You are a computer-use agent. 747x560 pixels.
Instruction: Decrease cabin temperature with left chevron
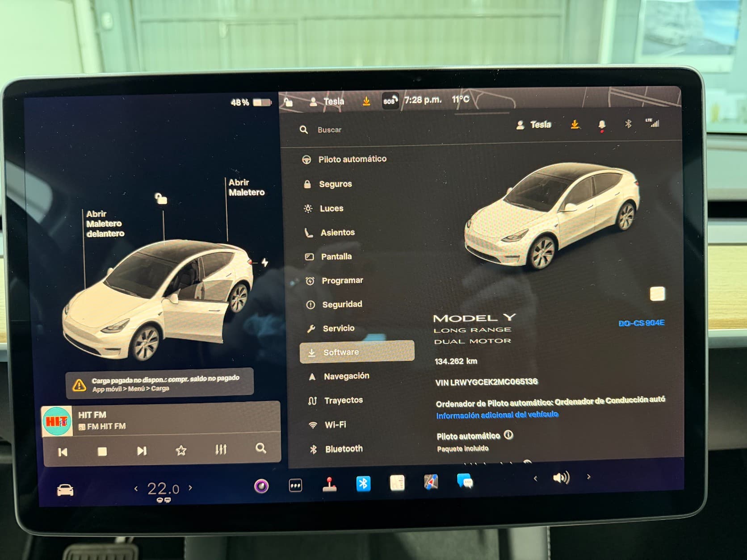tap(136, 489)
